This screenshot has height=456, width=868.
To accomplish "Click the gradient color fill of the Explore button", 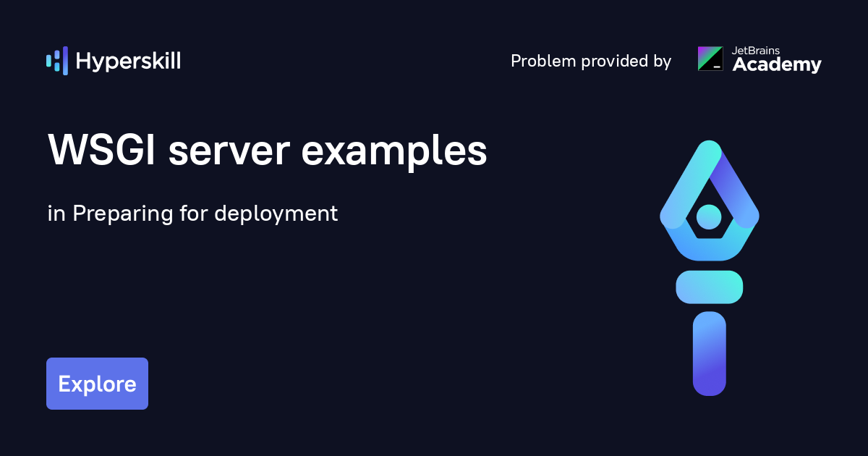I will coord(97,383).
